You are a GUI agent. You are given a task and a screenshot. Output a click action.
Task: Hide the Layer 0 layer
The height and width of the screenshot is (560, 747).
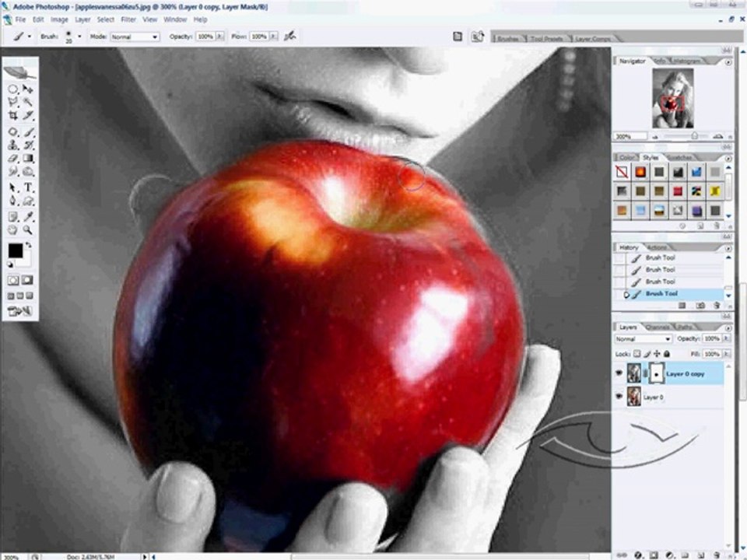pyautogui.click(x=619, y=396)
